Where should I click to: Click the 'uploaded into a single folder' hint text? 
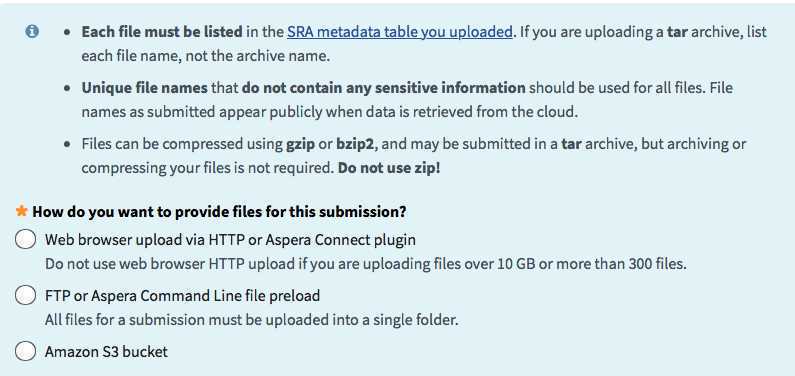coord(251,320)
